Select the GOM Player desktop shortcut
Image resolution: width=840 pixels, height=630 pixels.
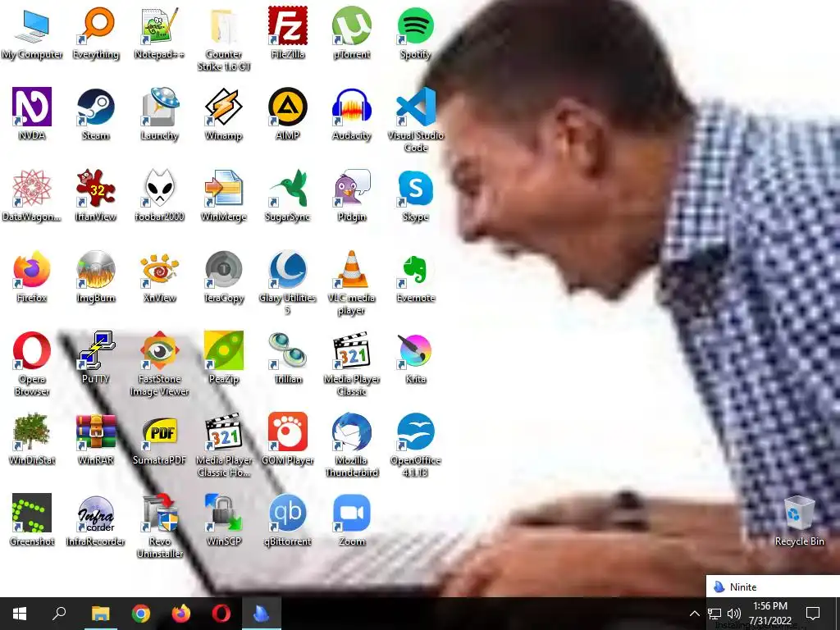pos(288,439)
